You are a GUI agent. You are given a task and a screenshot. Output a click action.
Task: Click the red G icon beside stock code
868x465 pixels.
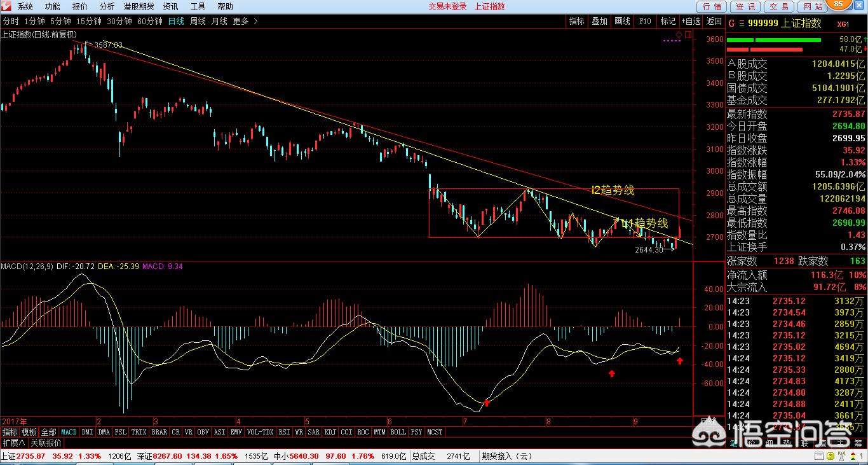[731, 24]
